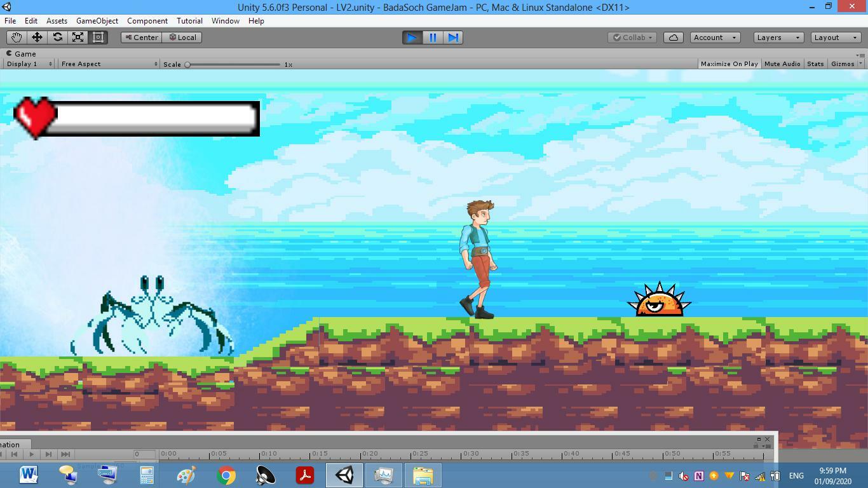
Task: Pause the game with Pause button
Action: (433, 37)
